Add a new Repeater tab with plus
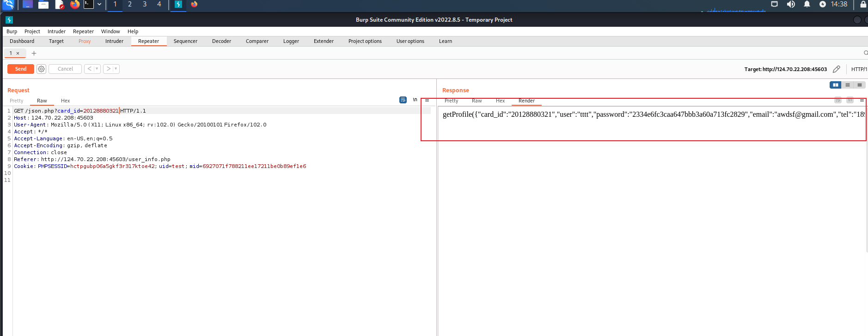 (x=34, y=54)
